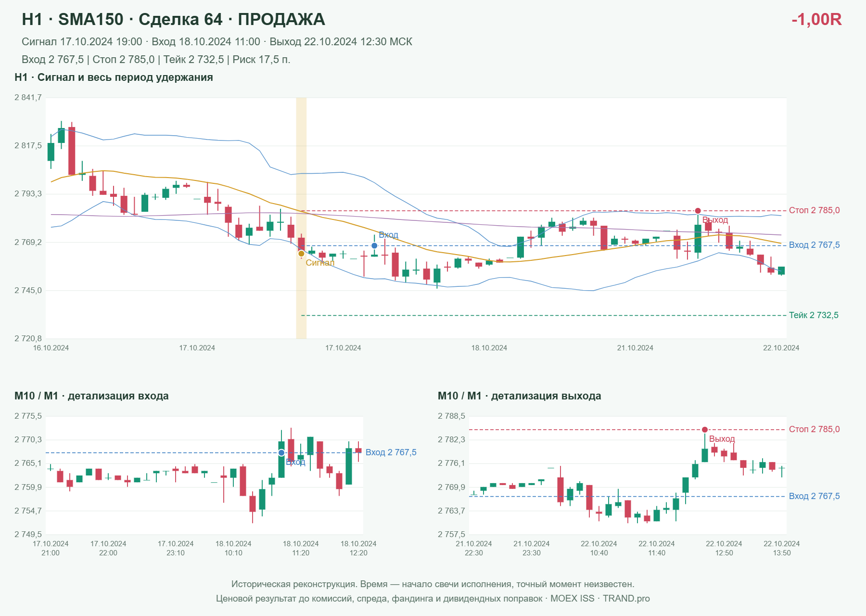The width and height of the screenshot is (866, 616).
Task: Click the '17.10.2024 21:00' time label
Action: [51, 548]
